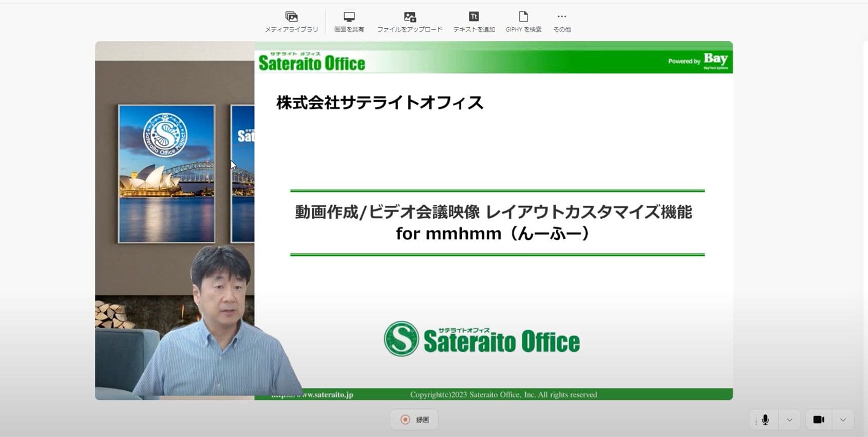Click the 動画作成/ビデオ会議映像 heading line
Screen dimensions: 868x437
tap(494, 212)
